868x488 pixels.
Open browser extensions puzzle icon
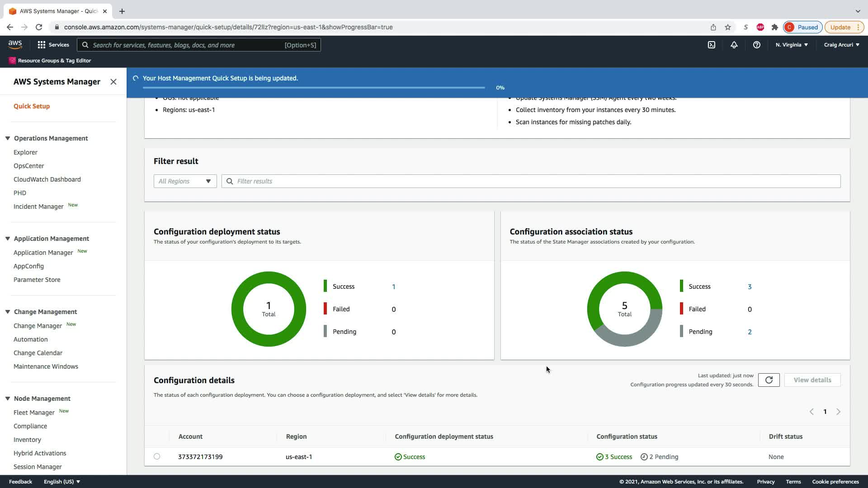point(775,27)
